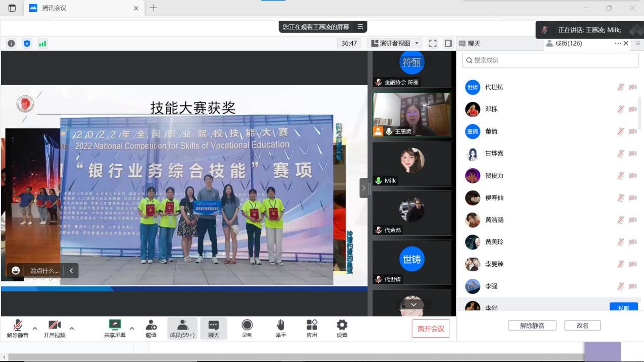
Task: Click the 改名 rename button
Action: [582, 325]
